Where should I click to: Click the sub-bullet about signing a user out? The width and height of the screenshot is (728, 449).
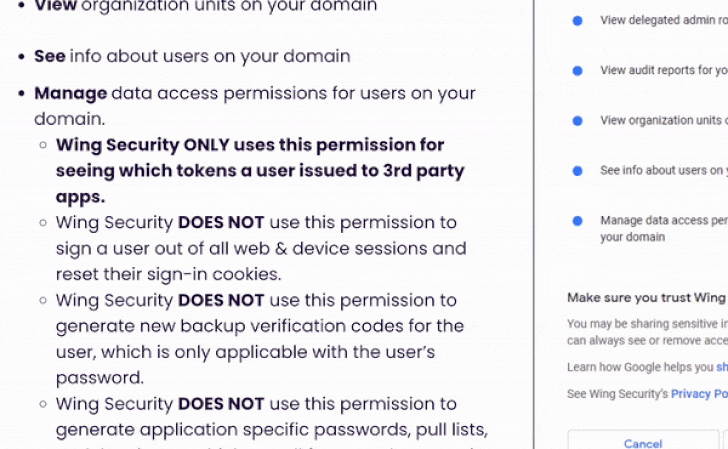click(260, 248)
